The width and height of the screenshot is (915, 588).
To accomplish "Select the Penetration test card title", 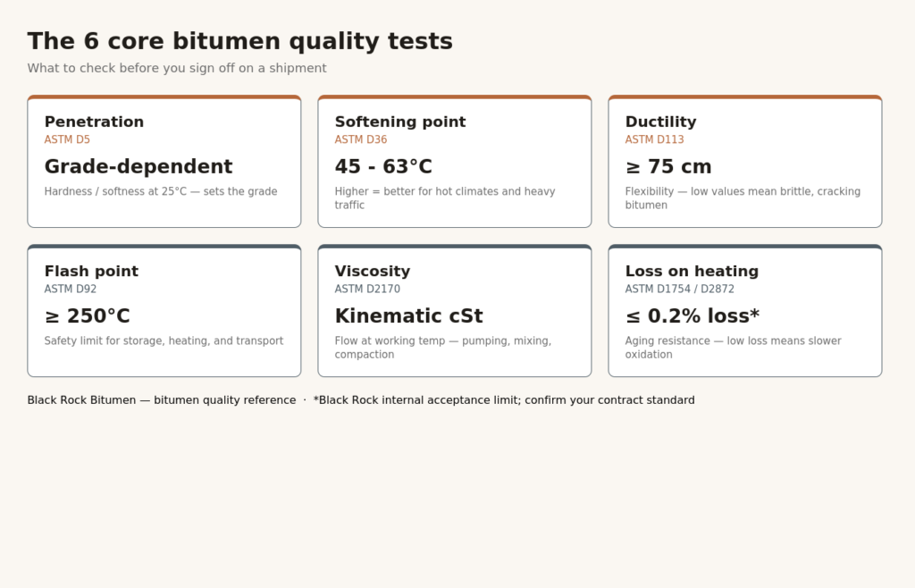I will 94,122.
